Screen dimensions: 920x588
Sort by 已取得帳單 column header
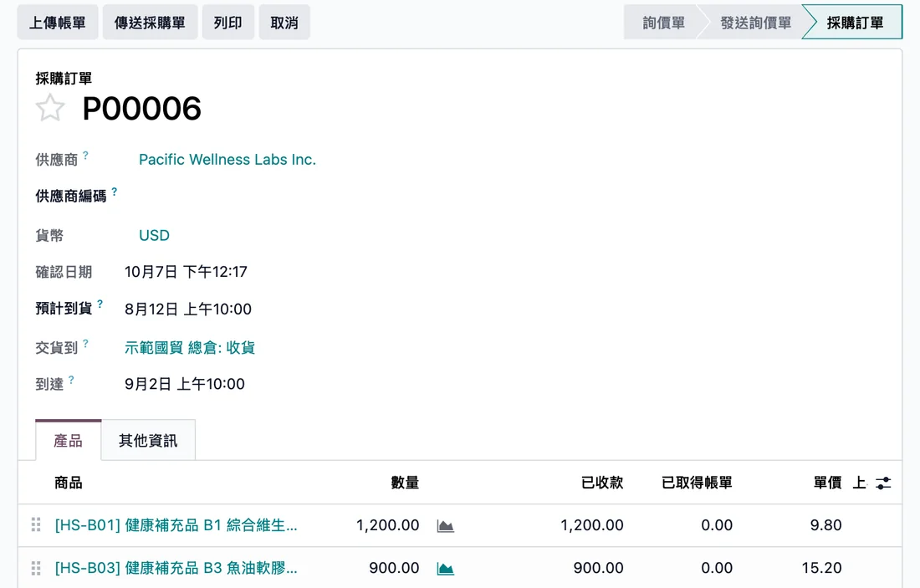697,483
